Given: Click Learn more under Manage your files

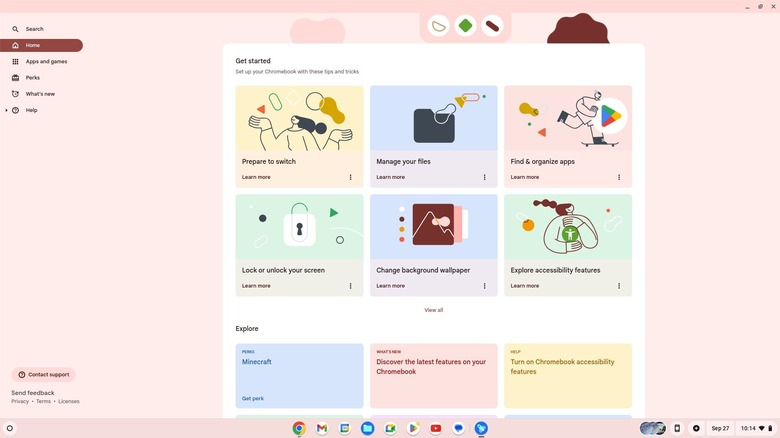Looking at the screenshot, I should [x=390, y=177].
